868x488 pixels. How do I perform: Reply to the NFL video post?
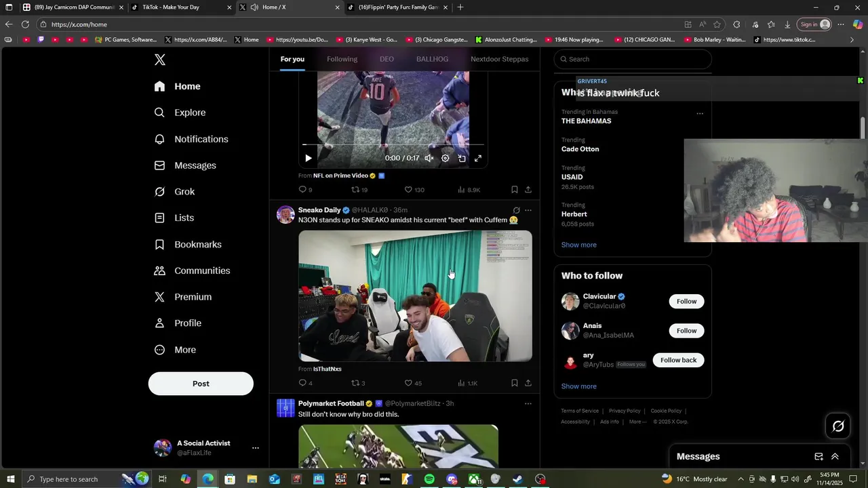coord(305,190)
